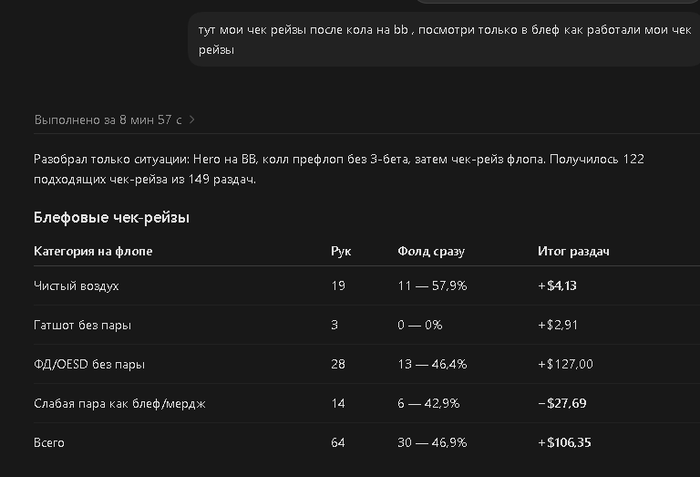Select the "Чистый воздух" table row
This screenshot has height=477, width=700.
tap(367, 286)
